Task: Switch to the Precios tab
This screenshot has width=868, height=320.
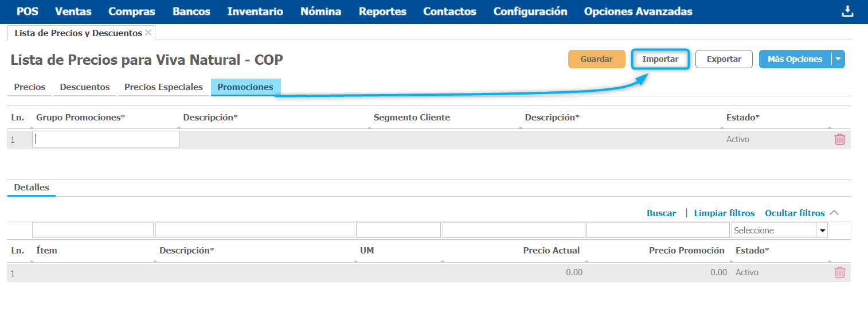Action: coord(30,87)
